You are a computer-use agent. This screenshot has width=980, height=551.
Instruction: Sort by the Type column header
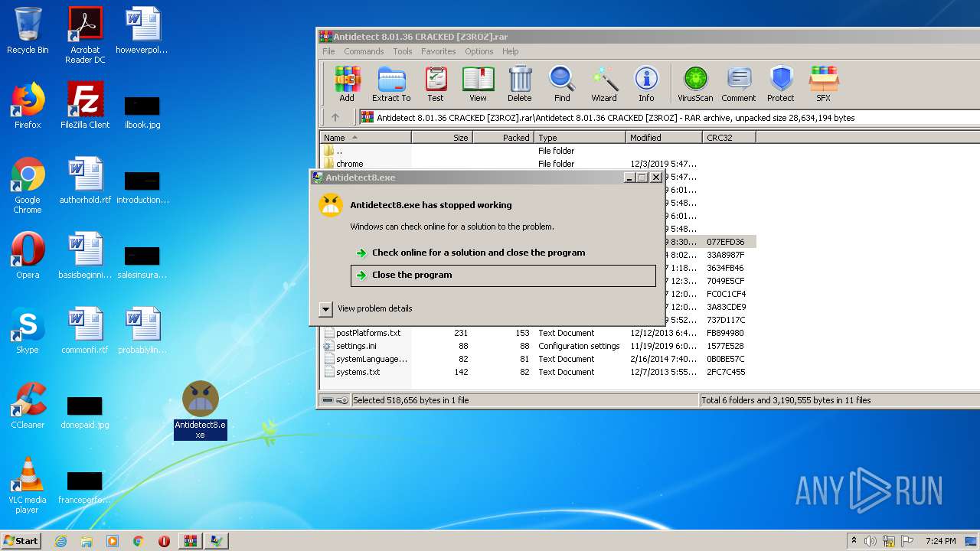pos(580,138)
